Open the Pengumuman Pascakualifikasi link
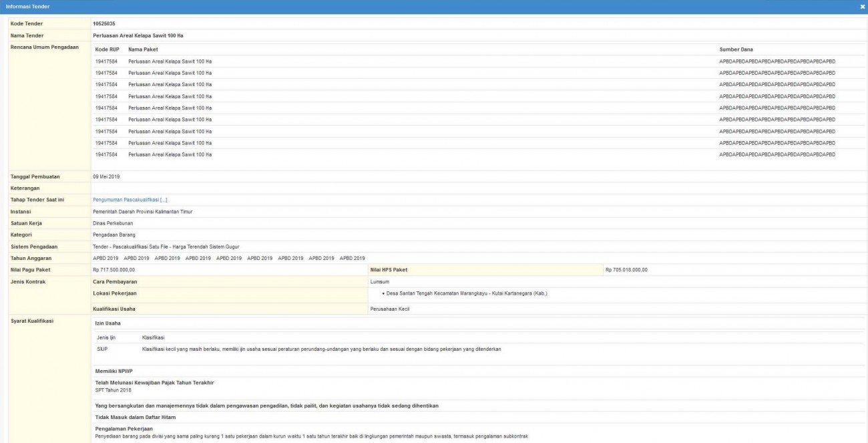 (x=130, y=200)
